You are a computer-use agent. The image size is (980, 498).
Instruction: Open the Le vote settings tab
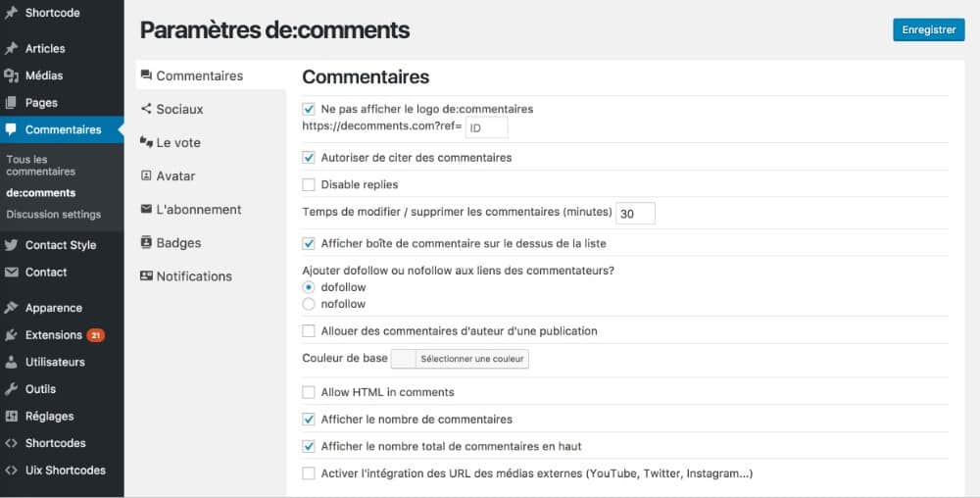click(x=211, y=142)
